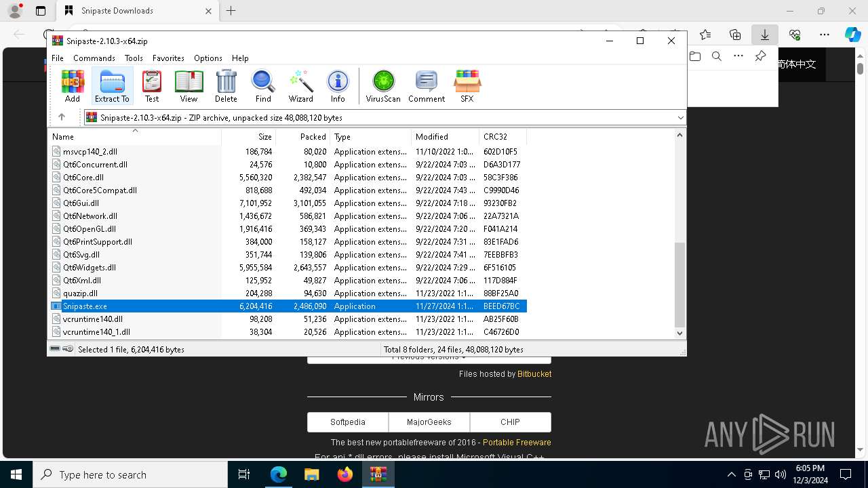Viewport: 868px width, 488px height.
Task: Open the Favorites menu
Action: 168,58
